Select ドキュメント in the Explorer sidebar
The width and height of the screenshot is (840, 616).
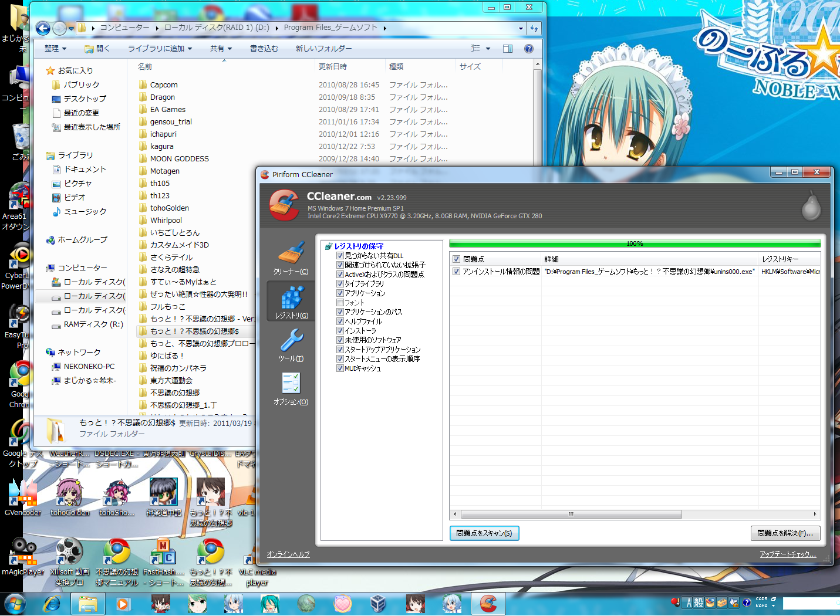coord(85,170)
